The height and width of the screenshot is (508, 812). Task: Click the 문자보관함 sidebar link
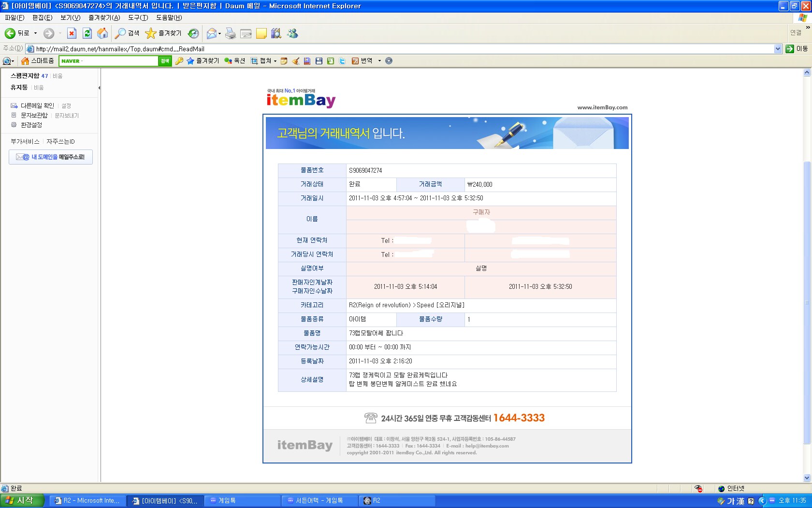click(34, 115)
